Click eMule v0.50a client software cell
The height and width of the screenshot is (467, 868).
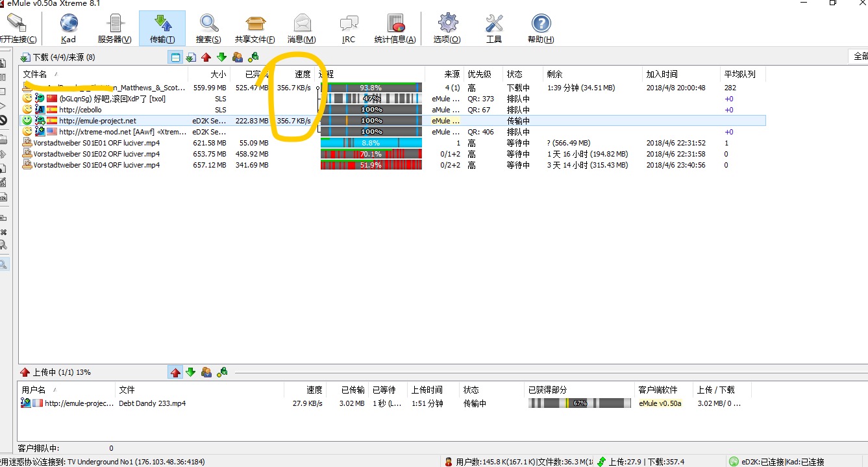pos(660,403)
